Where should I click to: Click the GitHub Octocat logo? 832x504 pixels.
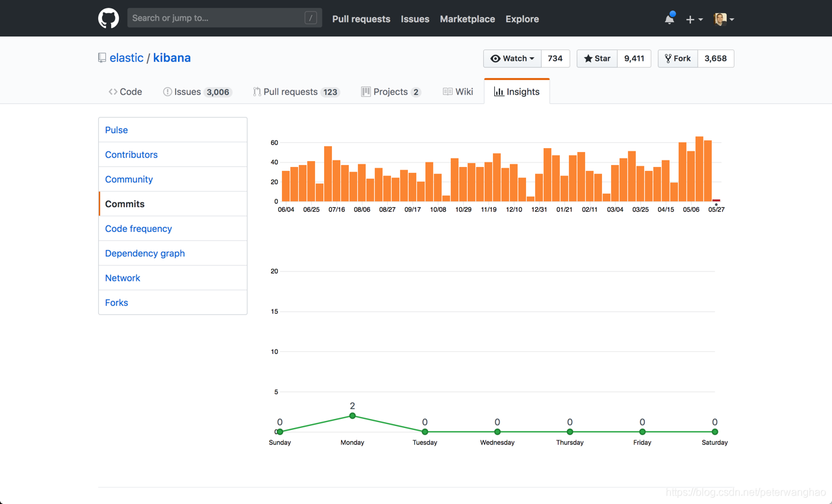[108, 18]
